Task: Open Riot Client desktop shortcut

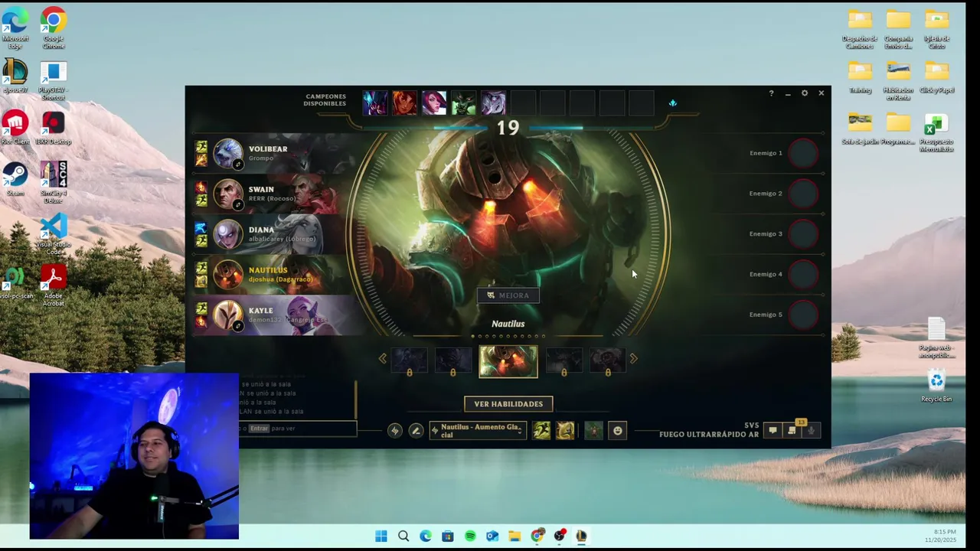Action: [x=15, y=129]
